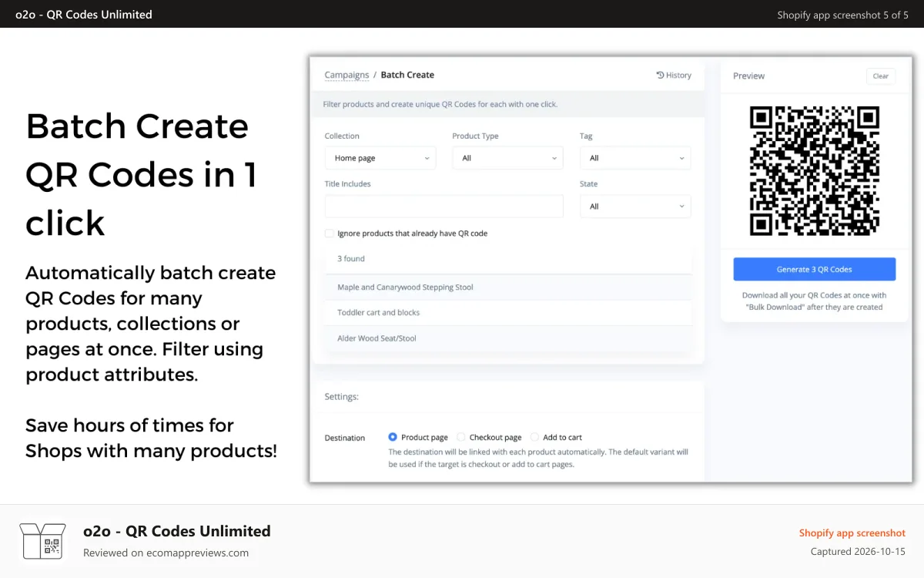Select the Product page radio button
This screenshot has width=924, height=578.
click(x=393, y=437)
